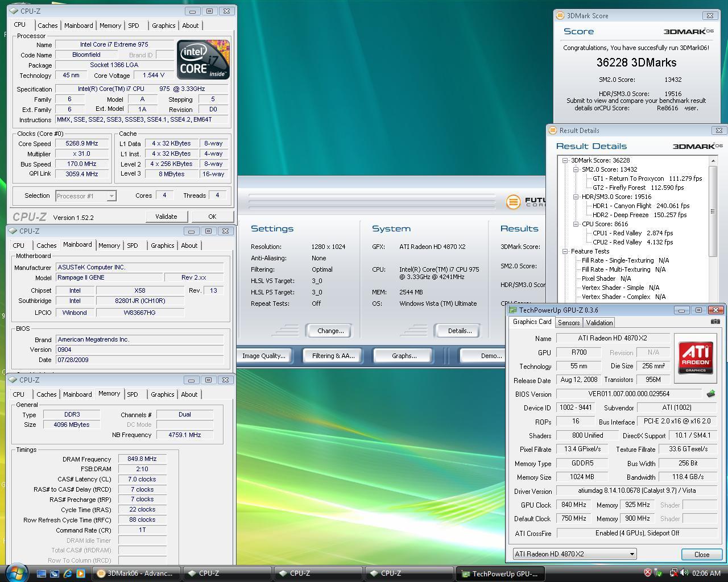Switch to 3DMark06 taskbar button
The height and width of the screenshot is (582, 728).
136,573
